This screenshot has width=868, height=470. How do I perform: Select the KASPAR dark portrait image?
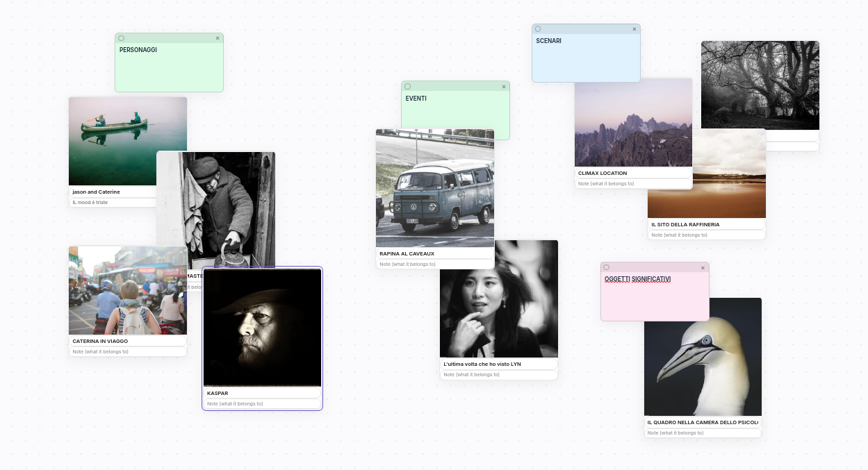pos(262,327)
